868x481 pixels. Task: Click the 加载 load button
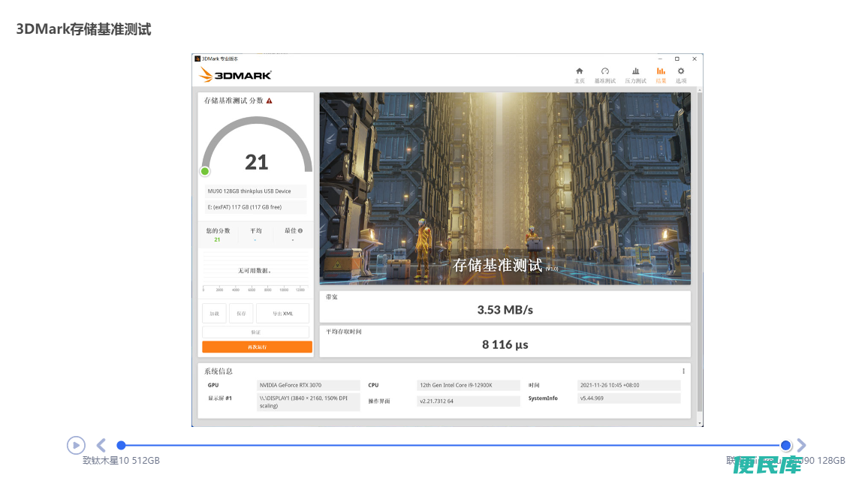point(214,313)
